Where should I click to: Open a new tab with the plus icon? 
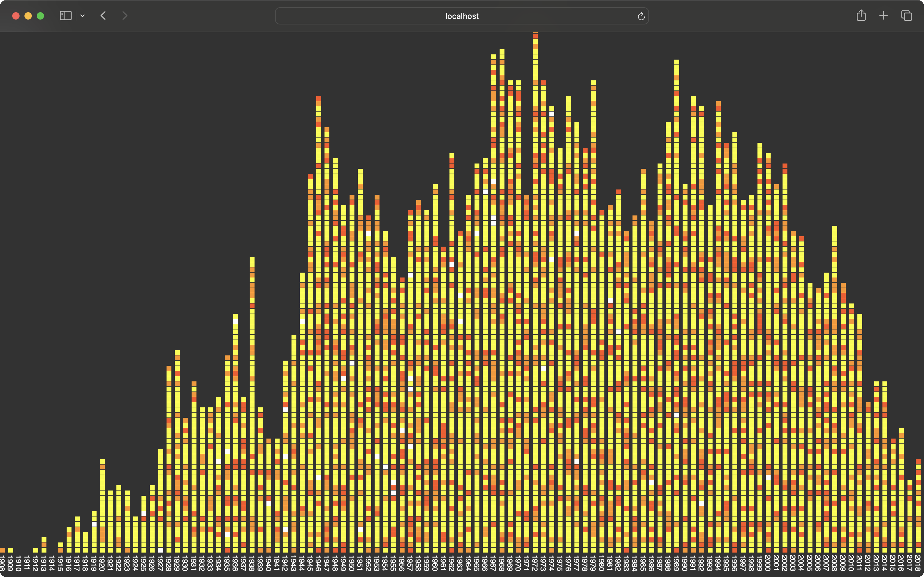[x=884, y=16]
